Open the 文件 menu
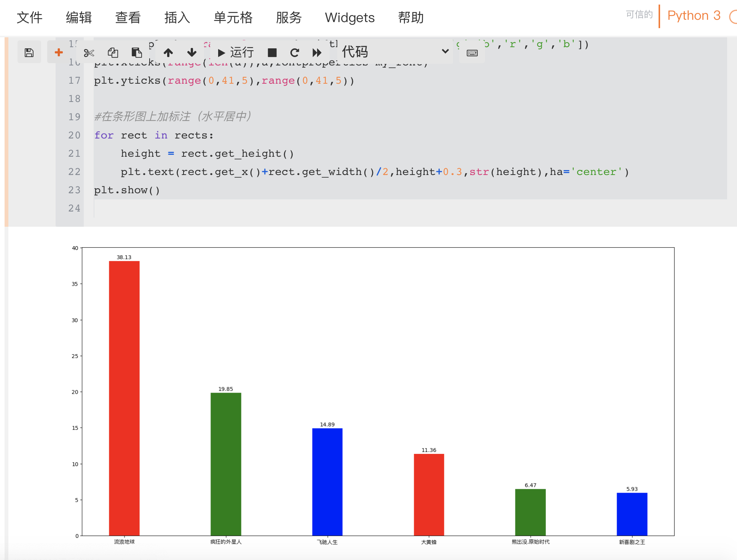 click(x=30, y=17)
